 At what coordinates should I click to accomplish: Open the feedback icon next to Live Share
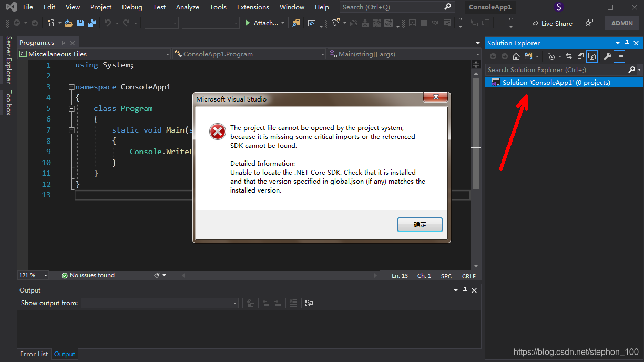pos(589,23)
